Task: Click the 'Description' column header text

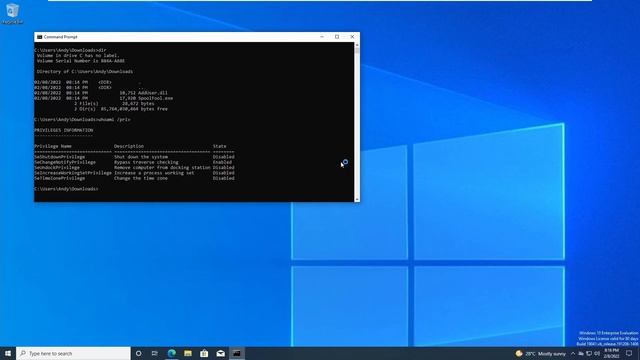Action: tap(129, 146)
